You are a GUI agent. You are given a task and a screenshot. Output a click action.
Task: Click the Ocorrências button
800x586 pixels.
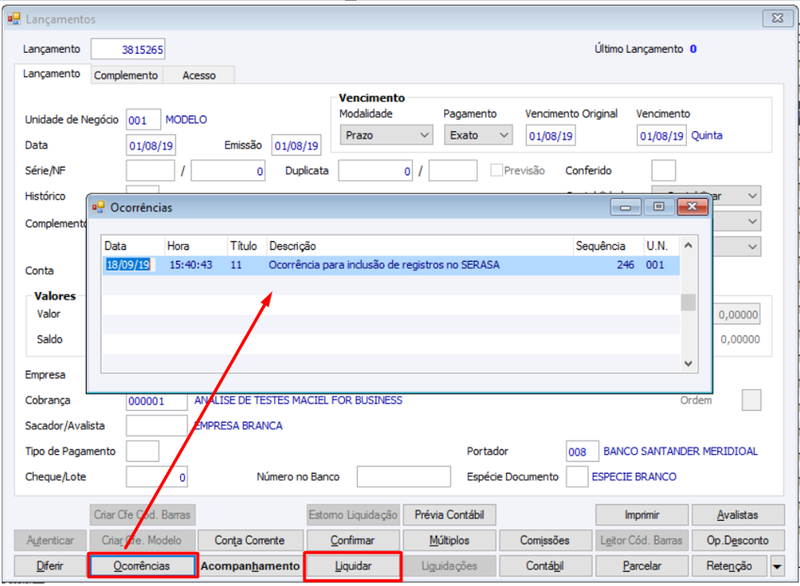[142, 566]
